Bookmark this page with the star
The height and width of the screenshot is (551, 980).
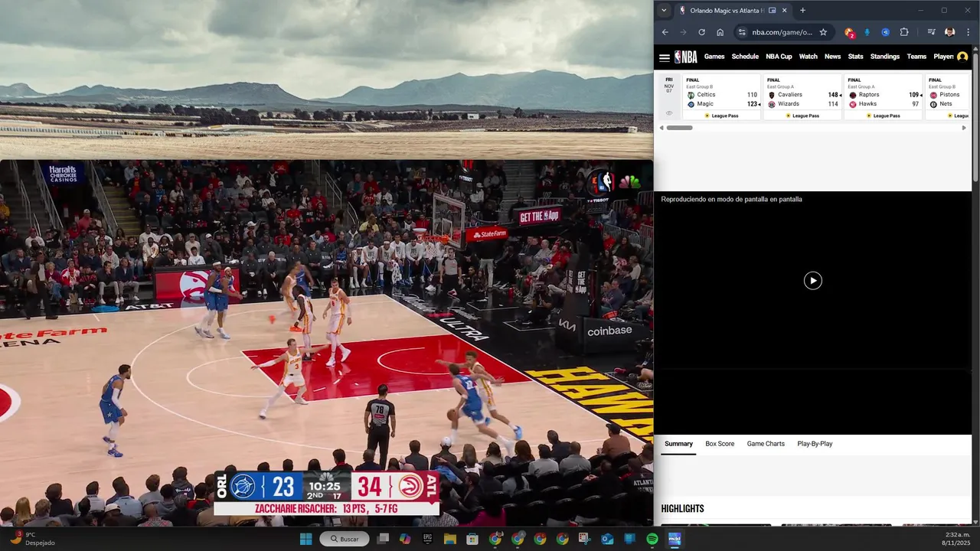(x=823, y=32)
